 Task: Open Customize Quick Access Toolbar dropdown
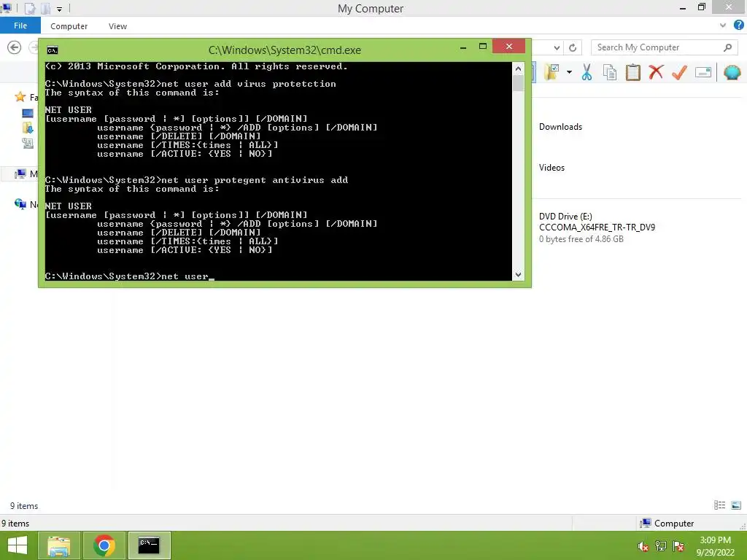point(59,9)
